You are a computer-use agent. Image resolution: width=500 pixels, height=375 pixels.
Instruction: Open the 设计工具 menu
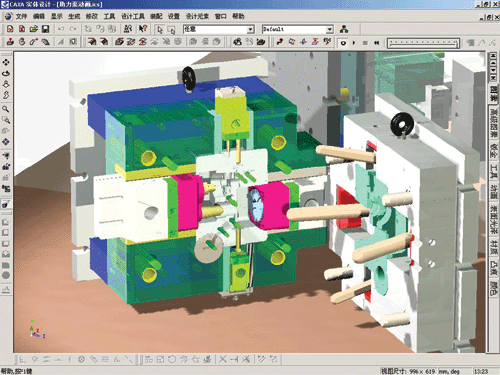click(x=133, y=16)
